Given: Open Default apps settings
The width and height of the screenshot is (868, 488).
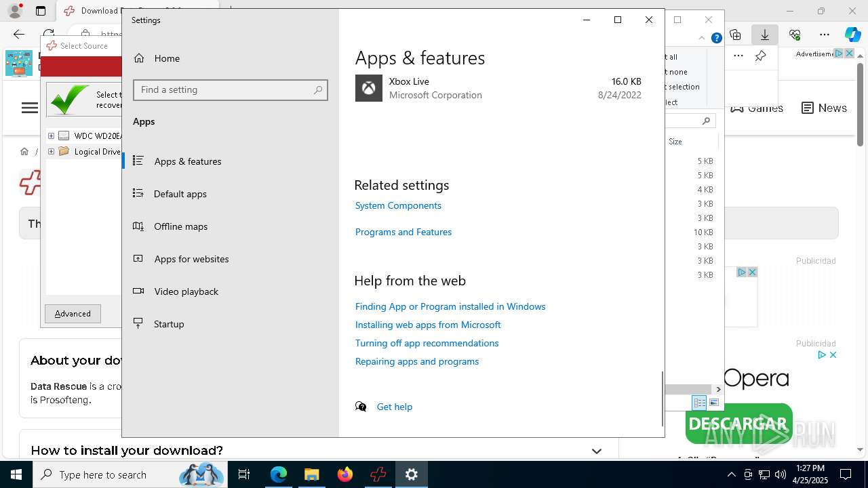Looking at the screenshot, I should tap(231, 194).
